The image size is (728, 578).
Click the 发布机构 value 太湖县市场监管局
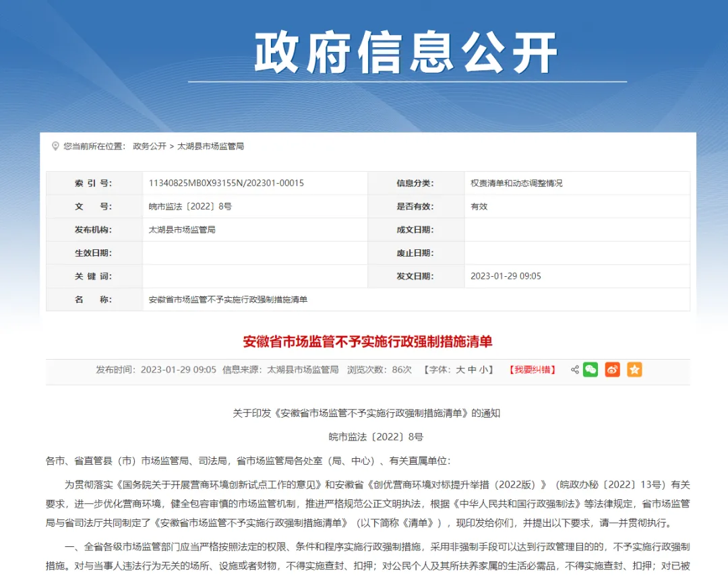pyautogui.click(x=182, y=230)
